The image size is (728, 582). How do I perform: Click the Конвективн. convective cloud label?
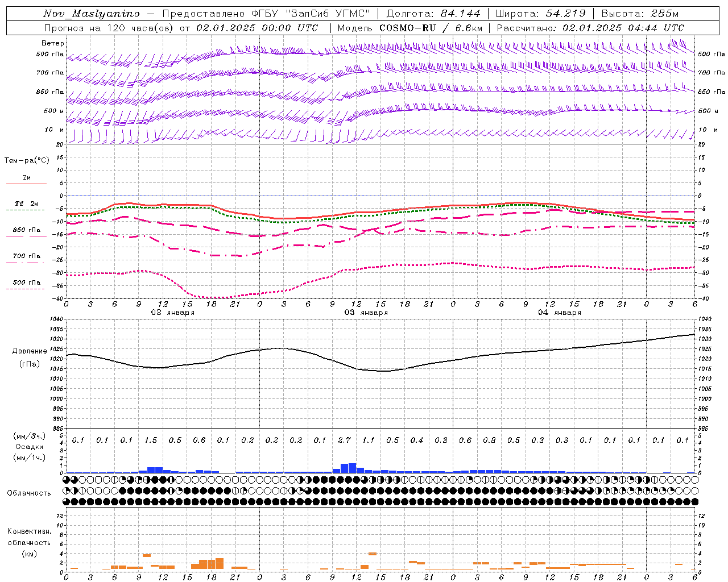pyautogui.click(x=30, y=532)
